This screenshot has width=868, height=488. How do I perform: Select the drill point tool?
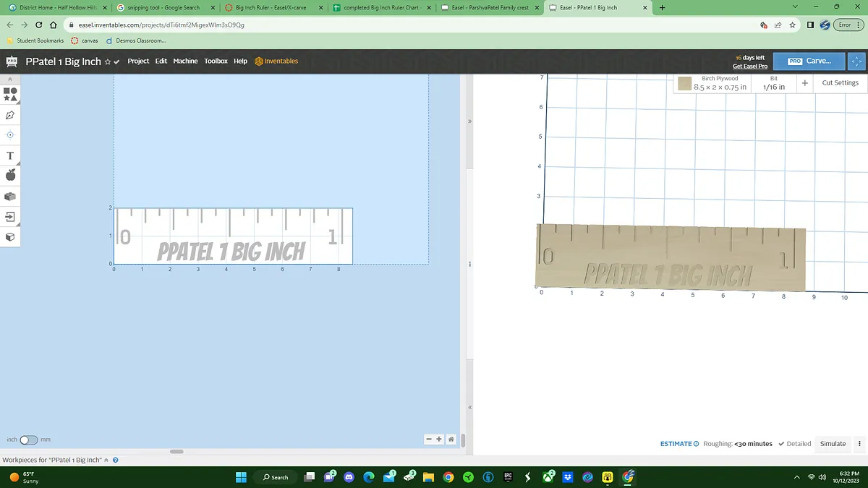10,135
